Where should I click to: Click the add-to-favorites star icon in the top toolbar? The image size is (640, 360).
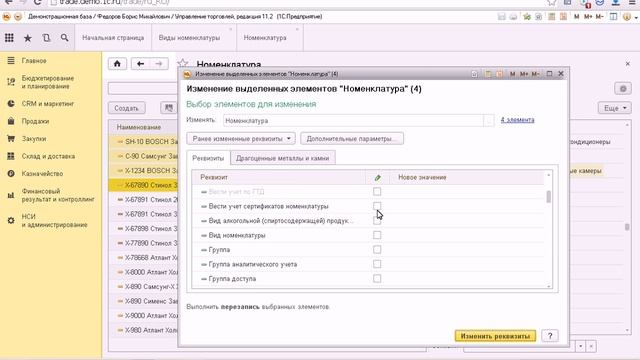(527, 17)
